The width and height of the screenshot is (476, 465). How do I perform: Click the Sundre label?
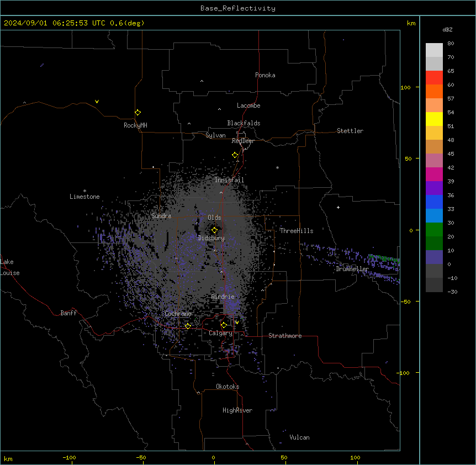coord(161,216)
